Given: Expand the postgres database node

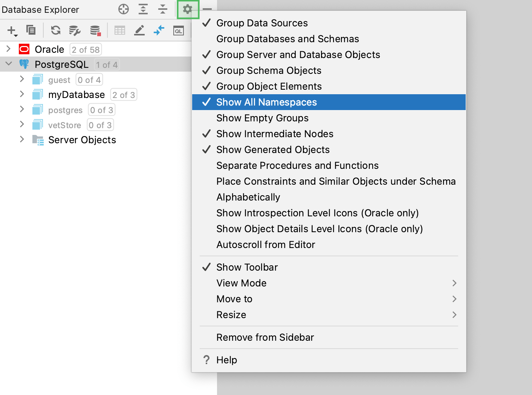Looking at the screenshot, I should point(22,109).
